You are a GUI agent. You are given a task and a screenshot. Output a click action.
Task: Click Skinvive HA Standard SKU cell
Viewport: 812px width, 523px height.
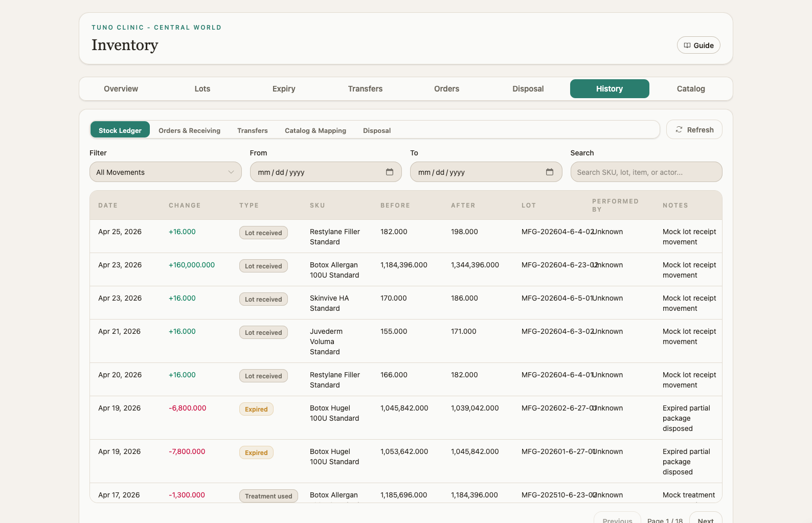(329, 303)
